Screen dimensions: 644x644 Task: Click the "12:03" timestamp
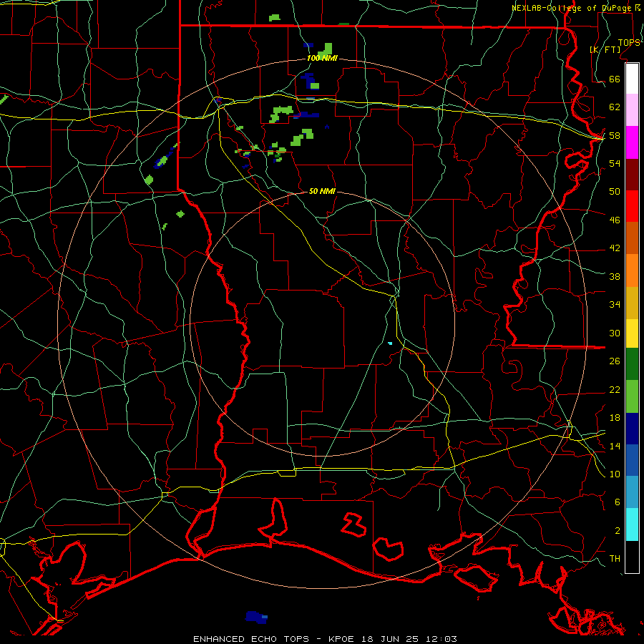[442, 639]
